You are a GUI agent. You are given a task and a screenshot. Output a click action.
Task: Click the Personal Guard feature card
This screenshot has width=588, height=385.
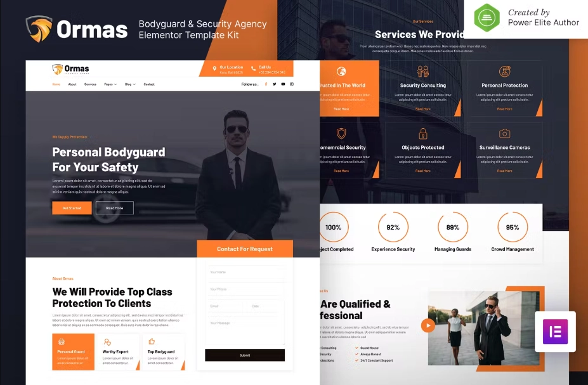(73, 351)
